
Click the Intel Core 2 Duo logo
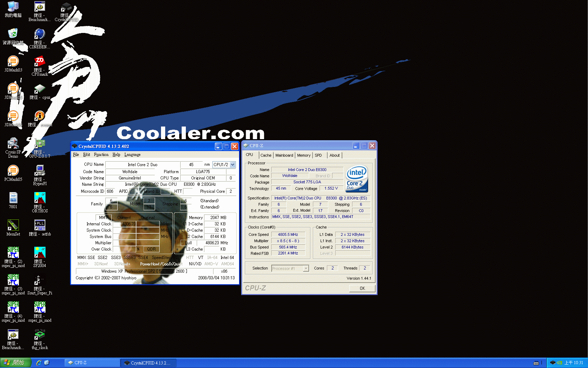coord(357,179)
